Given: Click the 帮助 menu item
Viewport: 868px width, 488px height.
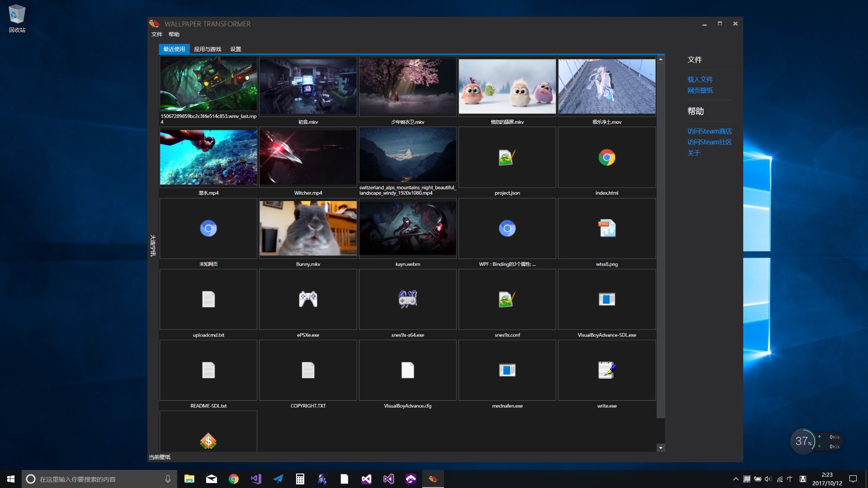Looking at the screenshot, I should [x=175, y=34].
